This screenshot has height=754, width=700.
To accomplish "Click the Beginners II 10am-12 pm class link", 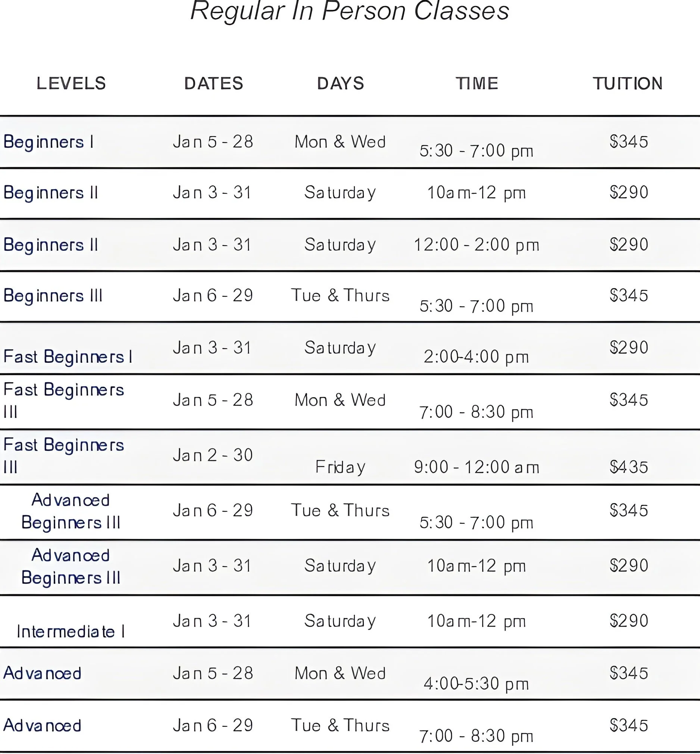I will click(x=51, y=193).
